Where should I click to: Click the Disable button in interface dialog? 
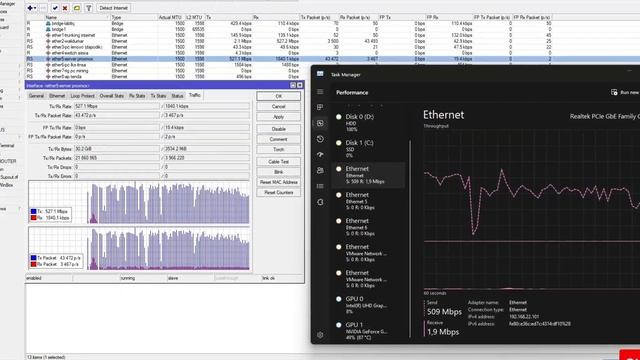(x=278, y=129)
